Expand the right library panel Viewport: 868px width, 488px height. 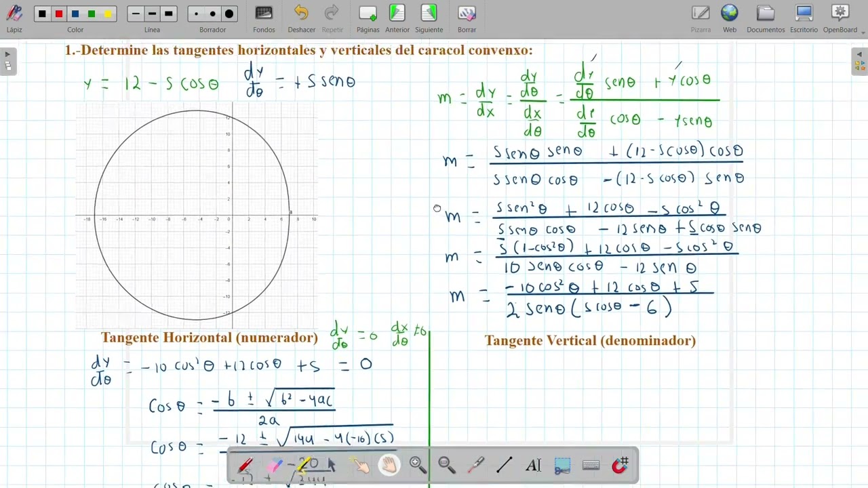click(860, 54)
